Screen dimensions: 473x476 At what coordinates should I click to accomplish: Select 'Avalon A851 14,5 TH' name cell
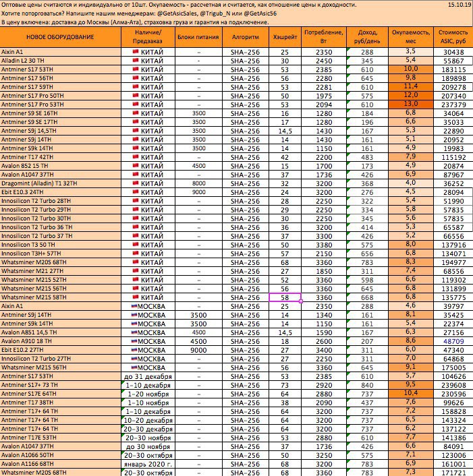click(x=61, y=332)
